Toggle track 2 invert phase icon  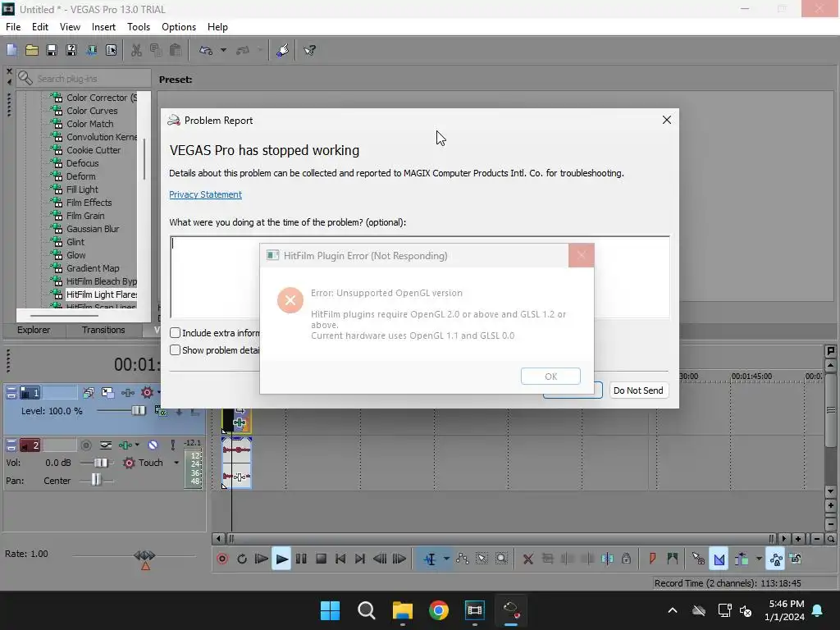[x=106, y=445]
